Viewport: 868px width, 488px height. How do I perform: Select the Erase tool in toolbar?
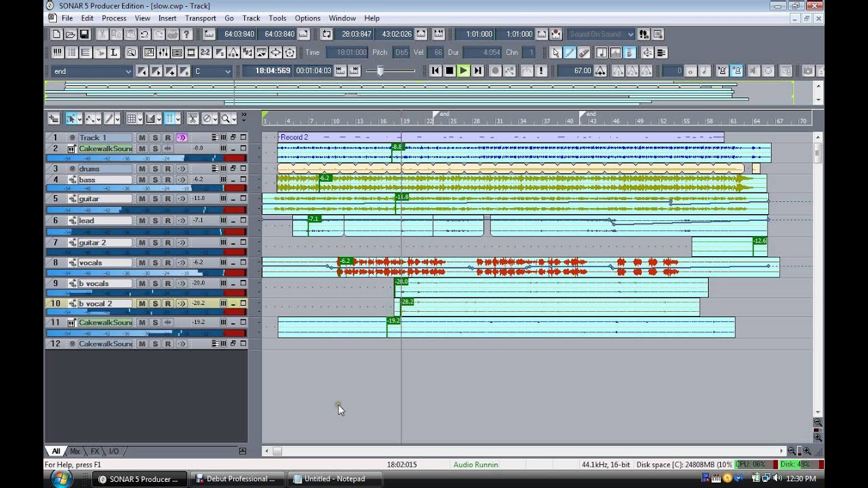pyautogui.click(x=585, y=52)
